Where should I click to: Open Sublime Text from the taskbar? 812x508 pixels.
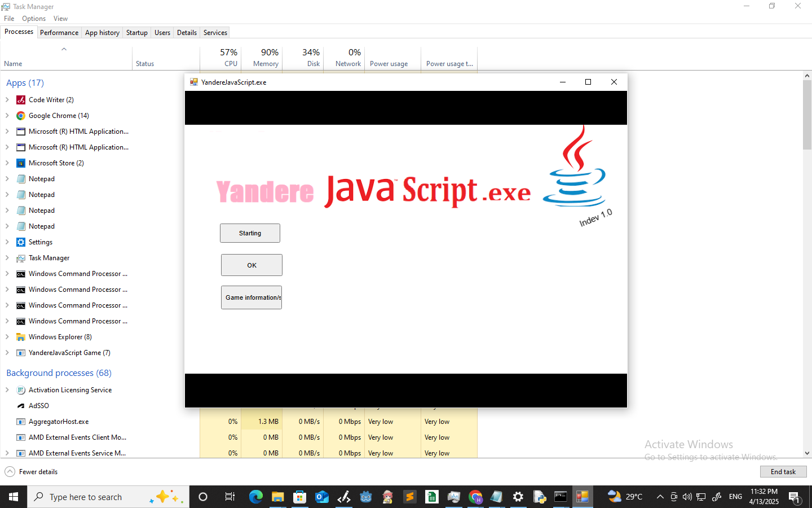click(x=409, y=497)
